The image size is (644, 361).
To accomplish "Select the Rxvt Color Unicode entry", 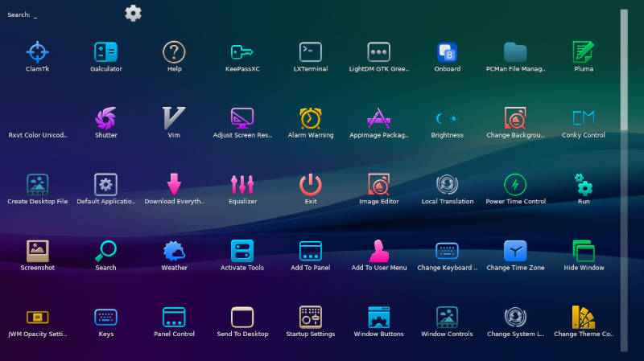I will [x=37, y=135].
